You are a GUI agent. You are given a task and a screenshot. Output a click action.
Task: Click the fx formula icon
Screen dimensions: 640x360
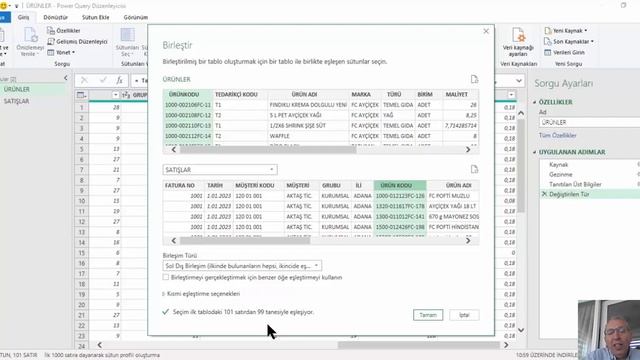point(119,80)
